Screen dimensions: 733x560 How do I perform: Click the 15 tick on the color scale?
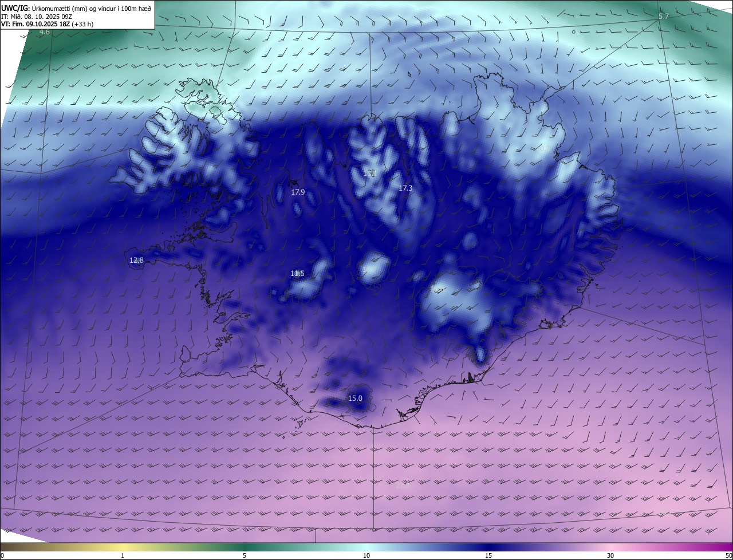pyautogui.click(x=488, y=555)
